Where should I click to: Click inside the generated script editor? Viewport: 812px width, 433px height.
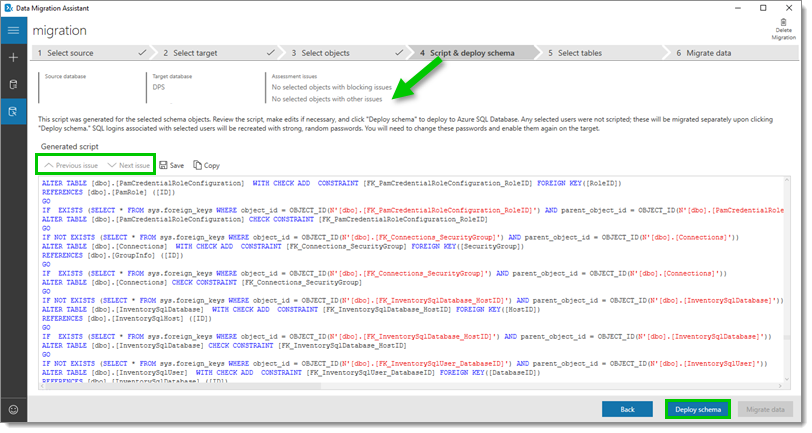coord(400,290)
